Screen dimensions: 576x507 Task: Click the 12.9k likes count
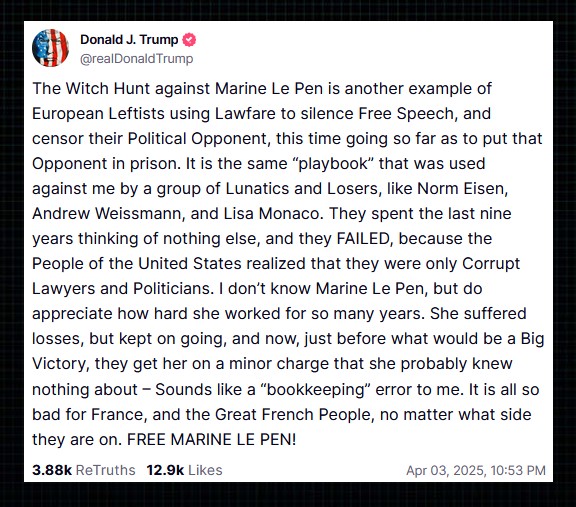pos(165,470)
